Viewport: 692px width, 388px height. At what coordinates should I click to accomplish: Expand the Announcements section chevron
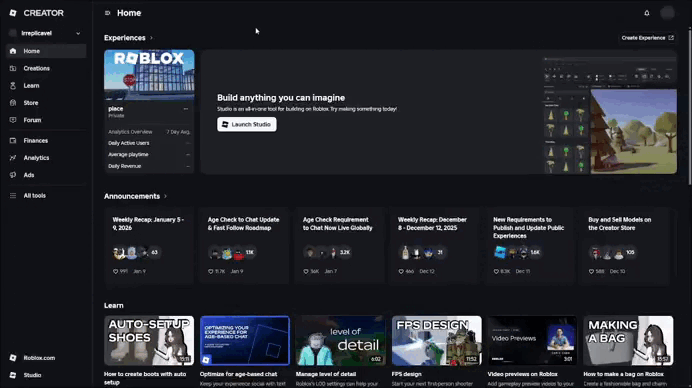(165, 196)
